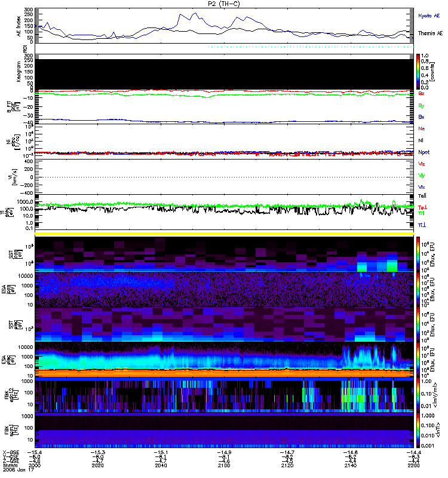Click the "2100" hhmm time tick label
The height and width of the screenshot is (478, 448).
224,465
